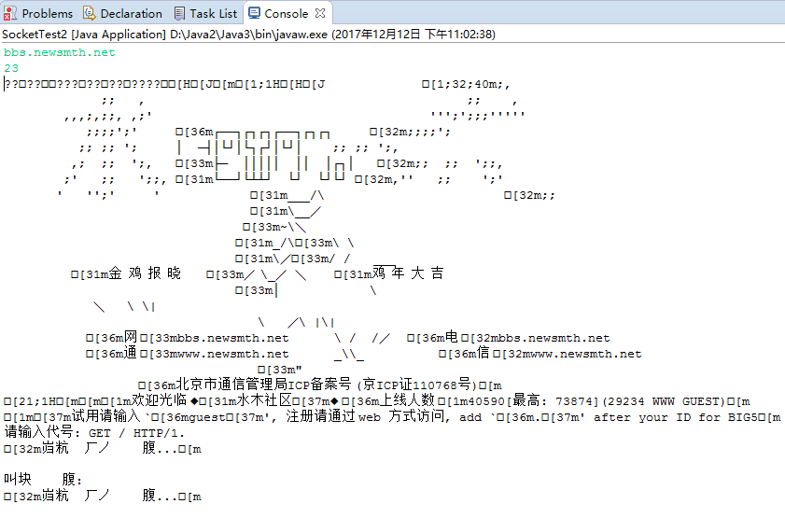Viewport: 785px width, 532px height.
Task: Click the green bbs.newsmth.net input line
Action: click(60, 52)
